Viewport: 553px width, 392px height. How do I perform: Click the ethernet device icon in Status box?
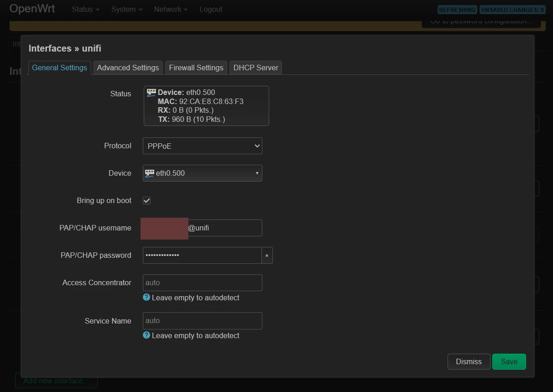151,93
